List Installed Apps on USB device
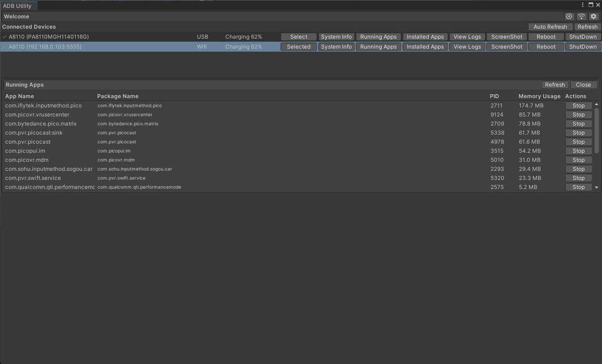Image resolution: width=602 pixels, height=364 pixels. coord(425,37)
